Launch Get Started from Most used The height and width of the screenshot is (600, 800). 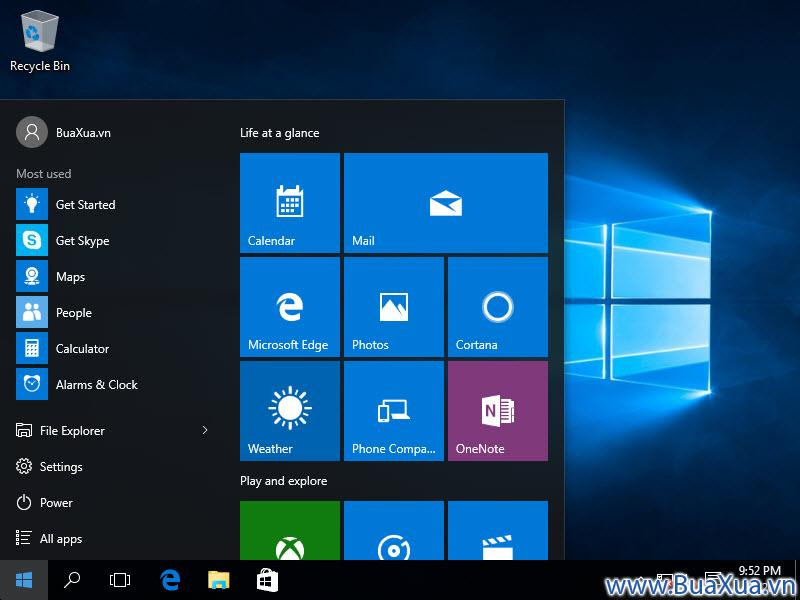(85, 205)
